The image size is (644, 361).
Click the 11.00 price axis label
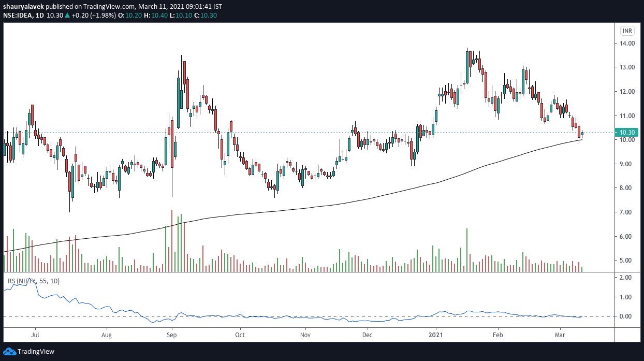628,115
